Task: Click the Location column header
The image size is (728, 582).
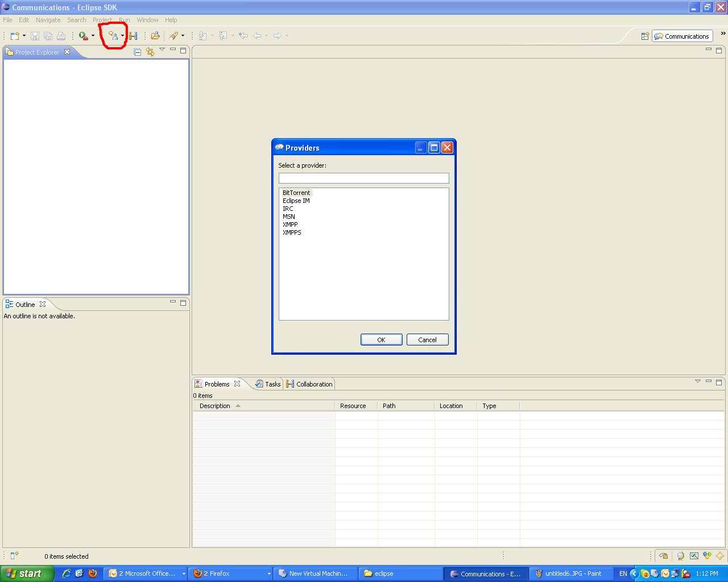Action: (x=456, y=406)
